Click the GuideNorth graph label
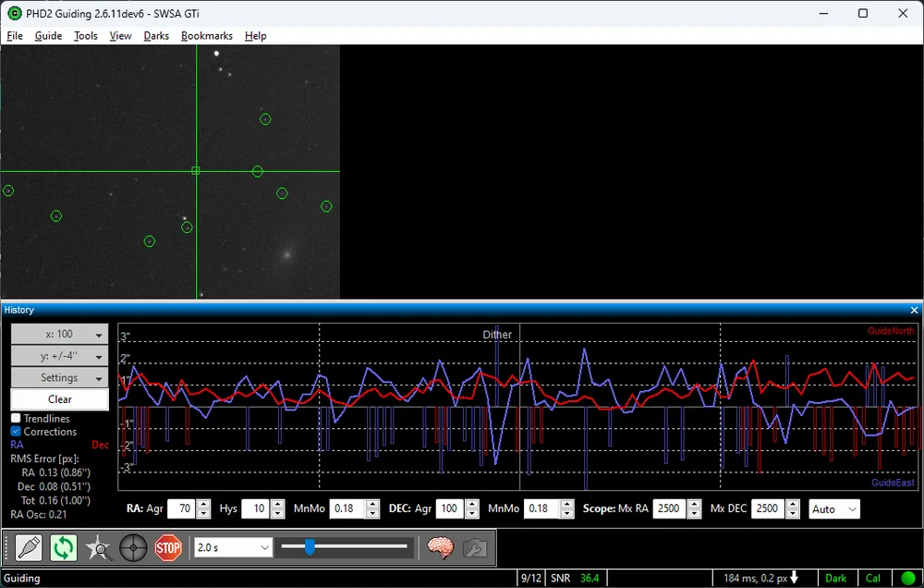The width and height of the screenshot is (924, 588). (x=891, y=331)
